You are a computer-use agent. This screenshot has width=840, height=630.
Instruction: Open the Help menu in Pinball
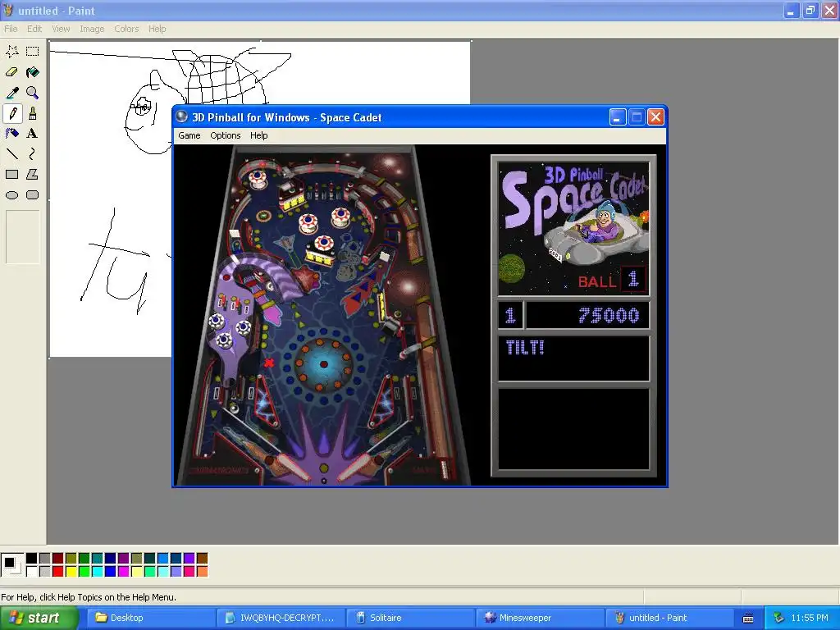coord(258,135)
